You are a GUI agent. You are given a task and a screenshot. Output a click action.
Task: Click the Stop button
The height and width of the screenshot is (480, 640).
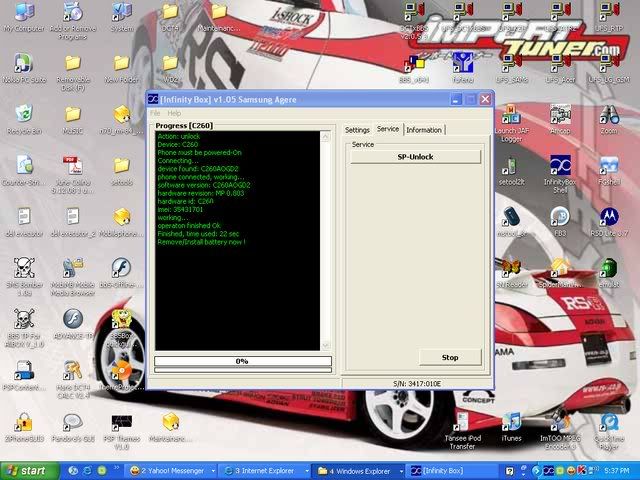click(x=450, y=357)
